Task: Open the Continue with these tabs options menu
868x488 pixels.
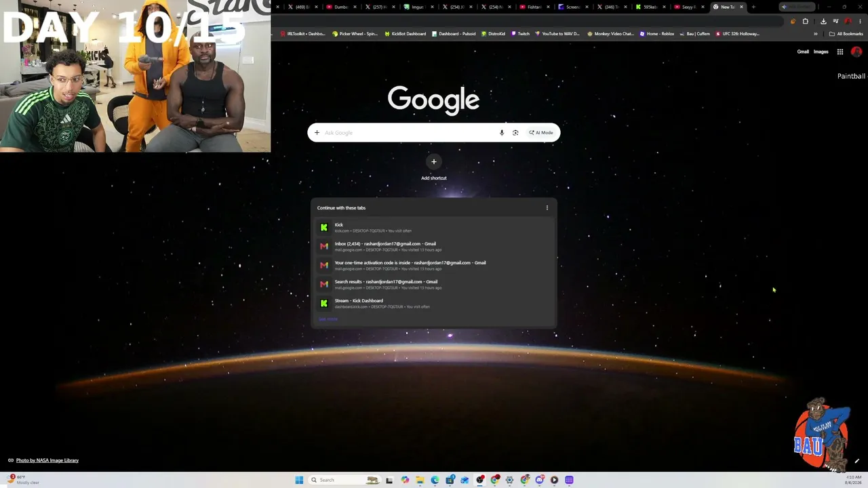Action: click(547, 208)
